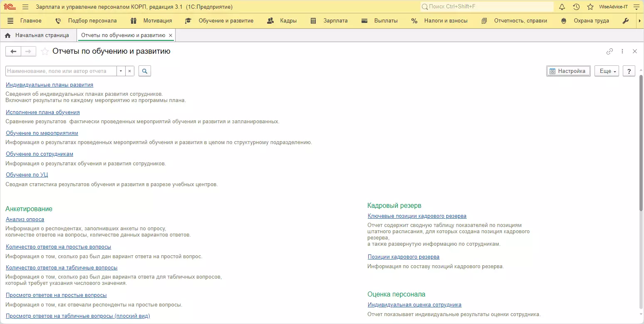Click the Кадровый резерв section heading
This screenshot has height=324, width=644.
click(394, 206)
